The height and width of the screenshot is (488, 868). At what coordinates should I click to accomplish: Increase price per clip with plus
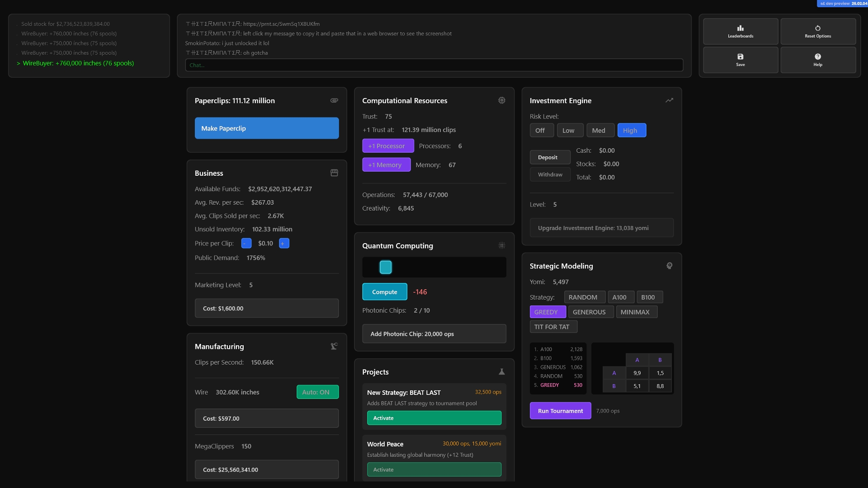click(284, 244)
